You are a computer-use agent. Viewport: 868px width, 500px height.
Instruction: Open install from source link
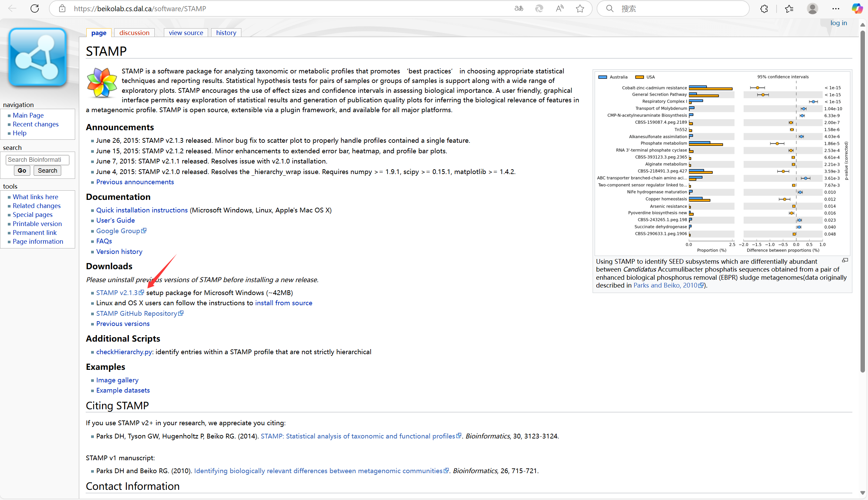[x=284, y=303]
